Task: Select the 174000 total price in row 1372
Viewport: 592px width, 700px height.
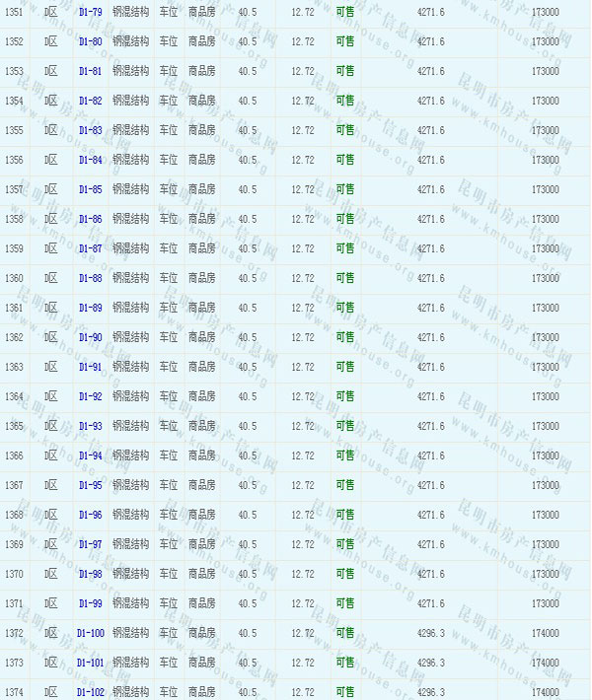Action: pos(545,633)
